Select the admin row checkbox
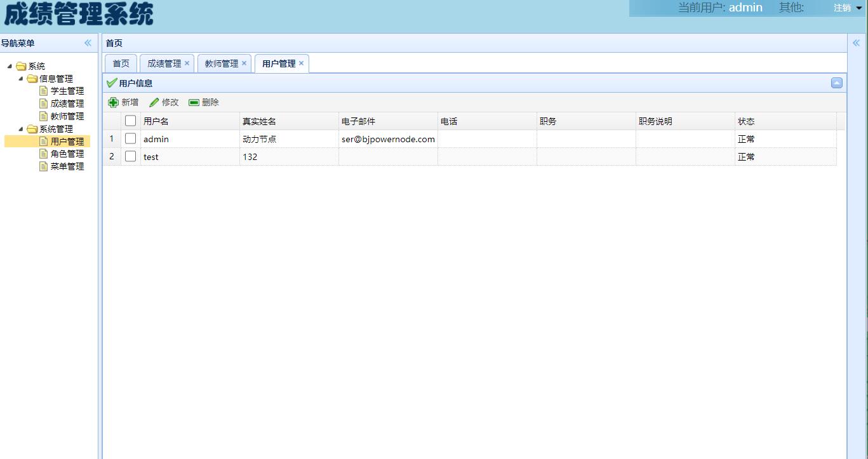This screenshot has width=868, height=459. pyautogui.click(x=130, y=138)
